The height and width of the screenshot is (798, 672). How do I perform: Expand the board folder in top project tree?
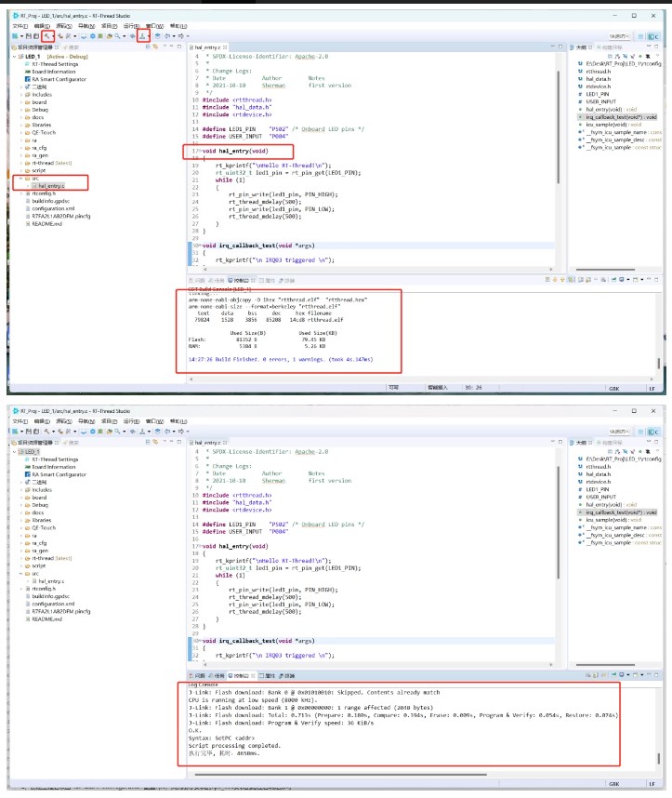(21, 102)
